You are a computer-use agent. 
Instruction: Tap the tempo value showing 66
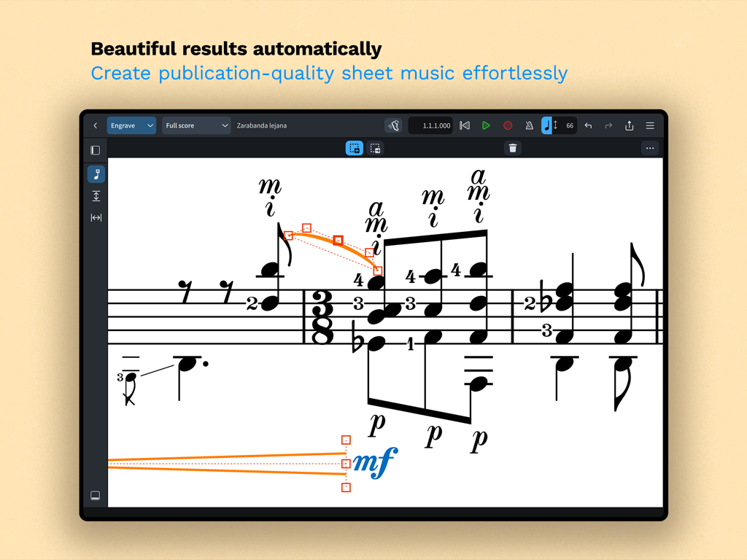[568, 125]
